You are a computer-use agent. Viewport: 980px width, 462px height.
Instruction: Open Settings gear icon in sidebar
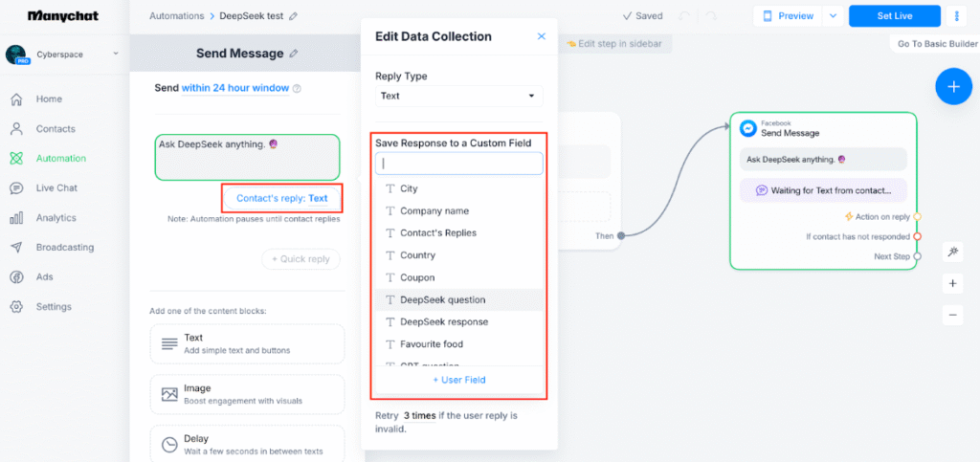coord(16,307)
